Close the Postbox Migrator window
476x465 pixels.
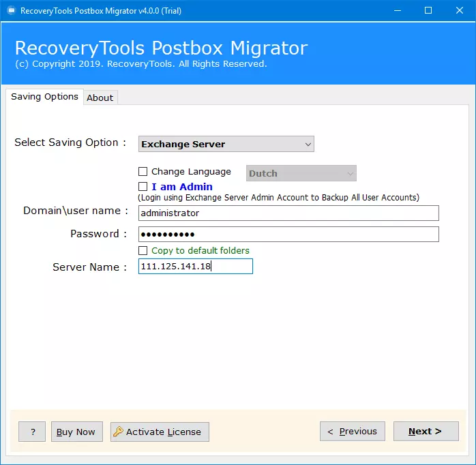point(459,11)
